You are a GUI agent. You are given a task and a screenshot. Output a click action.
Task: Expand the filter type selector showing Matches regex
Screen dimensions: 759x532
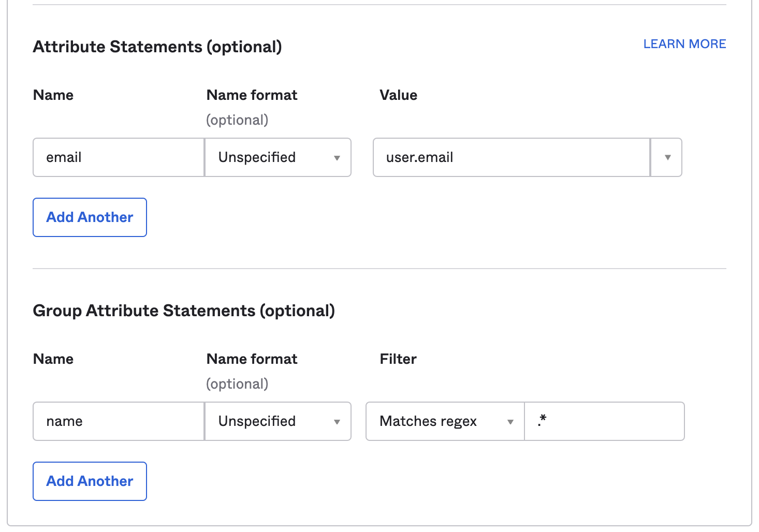(x=444, y=421)
